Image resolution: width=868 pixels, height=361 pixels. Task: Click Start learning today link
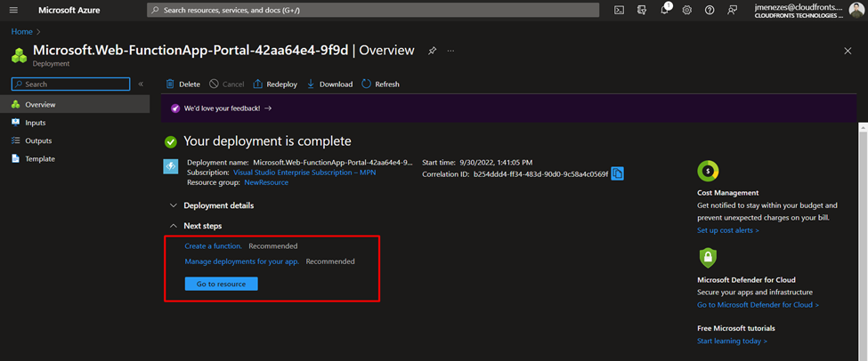click(732, 341)
